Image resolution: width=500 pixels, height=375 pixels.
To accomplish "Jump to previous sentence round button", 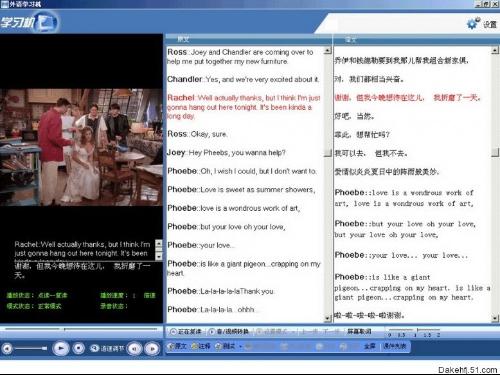I will [134, 349].
